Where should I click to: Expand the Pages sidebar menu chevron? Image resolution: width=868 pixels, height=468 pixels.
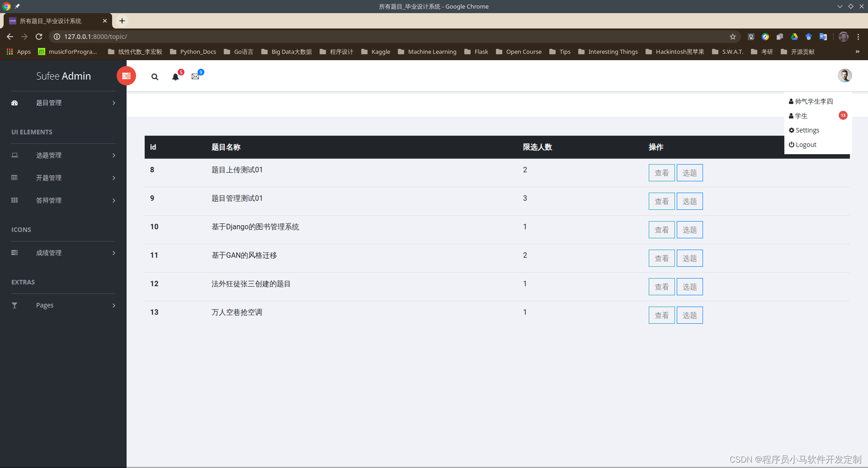113,306
